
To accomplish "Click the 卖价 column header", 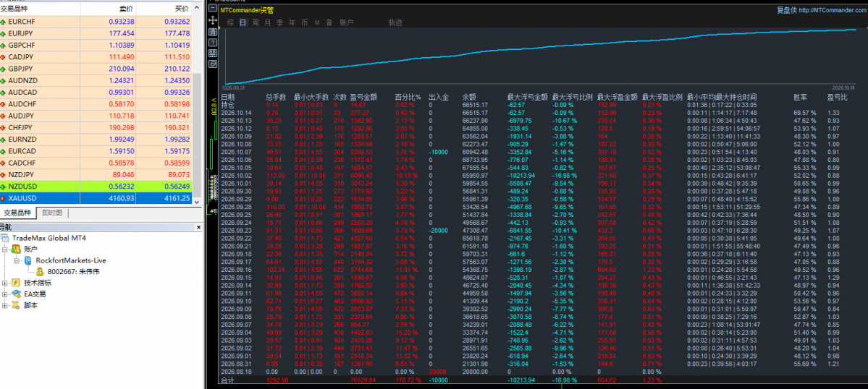I will pyautogui.click(x=108, y=9).
